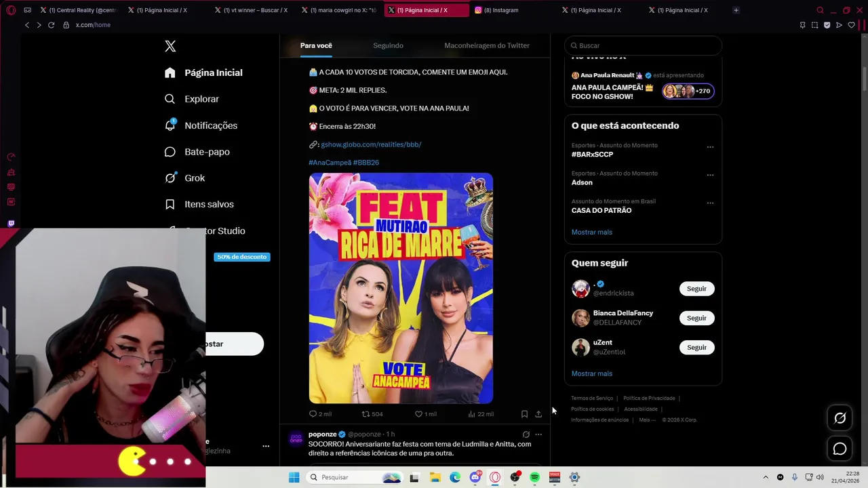Open the volume icon in the system tray
This screenshot has width=868, height=488.
[819, 477]
